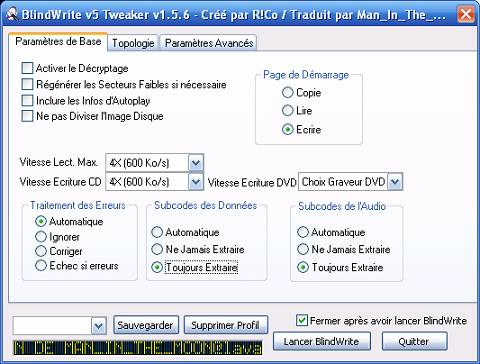Select Ignorer under Traitement des Erreurs
480x364 pixels.
coord(41,237)
